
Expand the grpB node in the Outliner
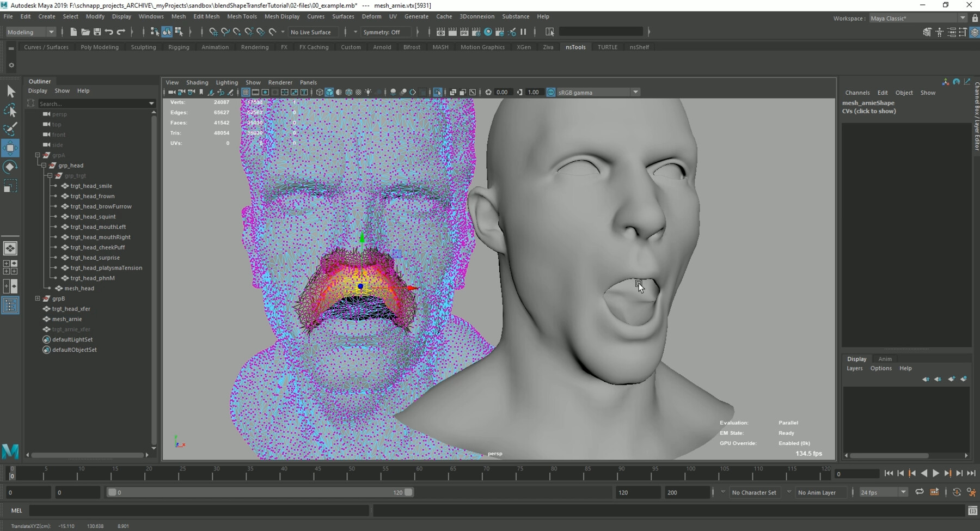(x=38, y=298)
